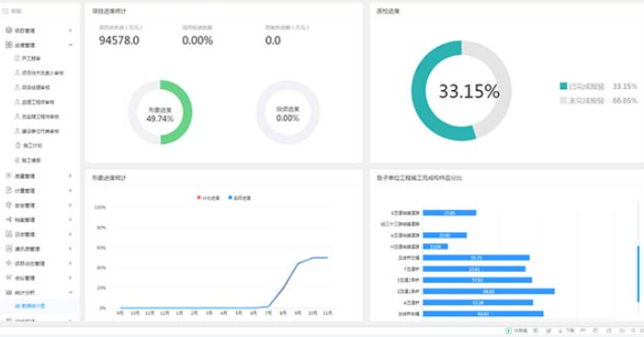This screenshot has height=337, width=644.
Task: Click the grey 66.85% legend swatch
Action: pos(563,100)
